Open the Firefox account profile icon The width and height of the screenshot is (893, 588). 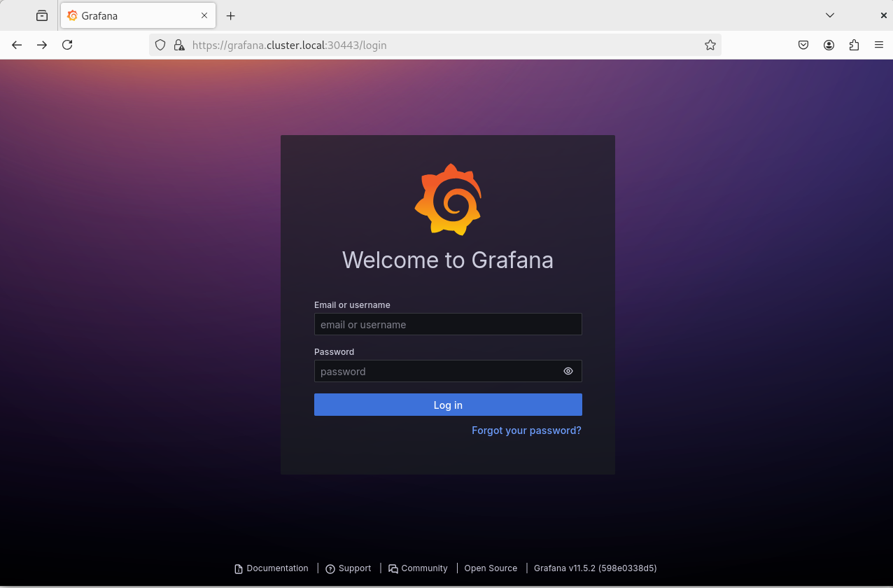pyautogui.click(x=829, y=45)
